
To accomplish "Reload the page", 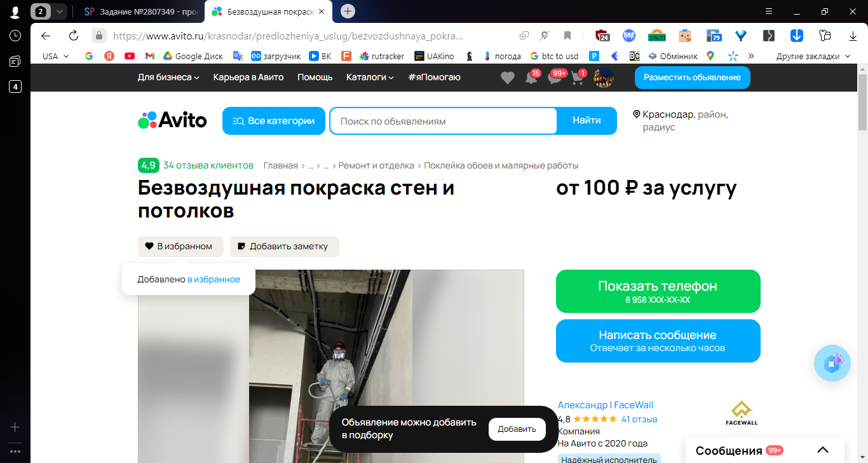I will coord(74,36).
